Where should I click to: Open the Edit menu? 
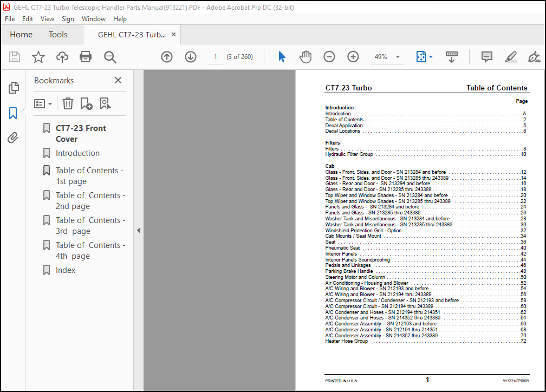click(x=28, y=19)
